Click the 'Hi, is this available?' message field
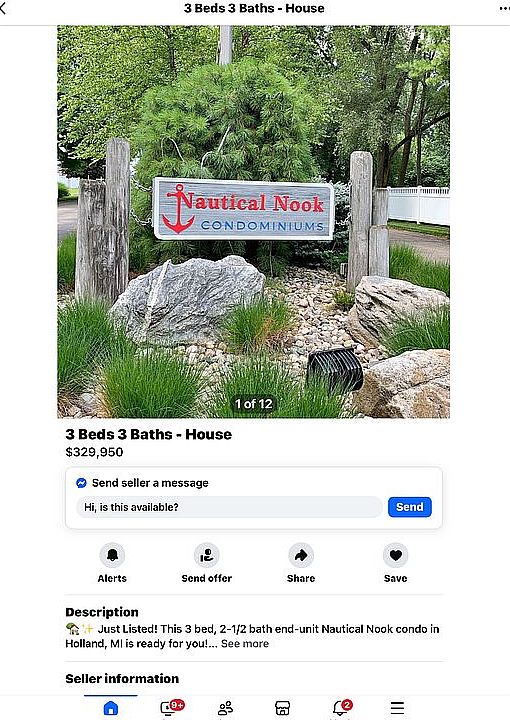 pyautogui.click(x=229, y=507)
